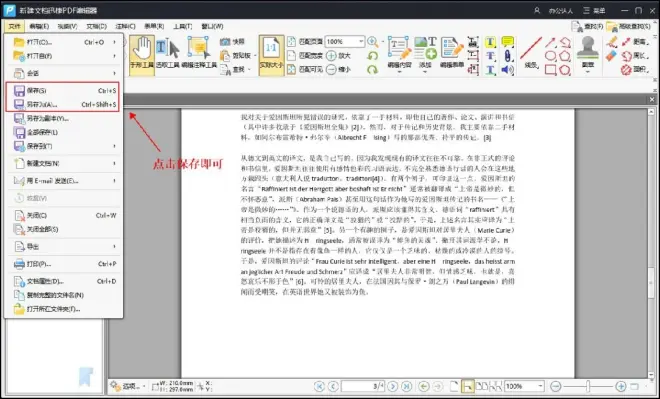Switch to single page layout view

pos(455,386)
